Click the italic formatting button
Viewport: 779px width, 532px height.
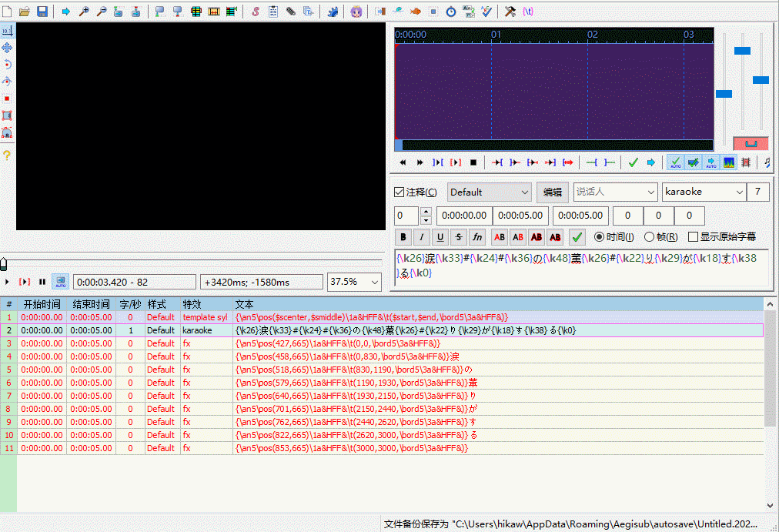(422, 237)
